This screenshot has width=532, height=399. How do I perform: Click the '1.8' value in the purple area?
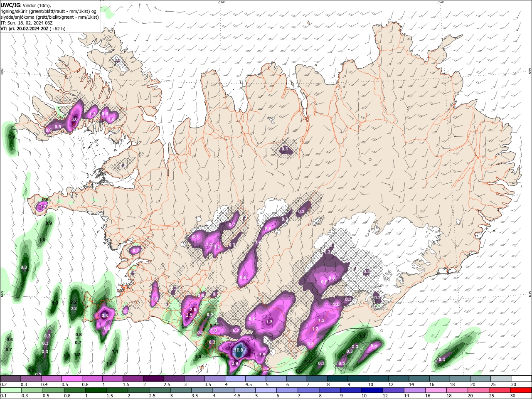[269, 322]
